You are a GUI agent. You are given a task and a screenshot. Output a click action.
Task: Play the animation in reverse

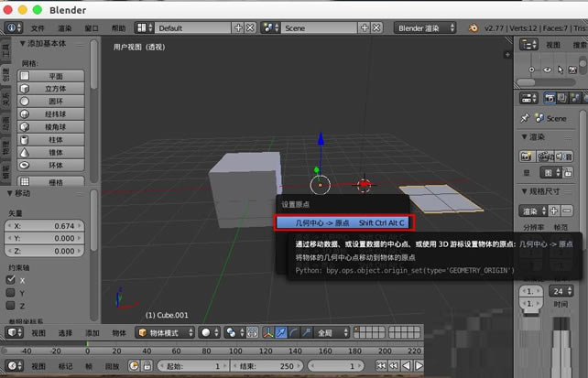[406, 366]
